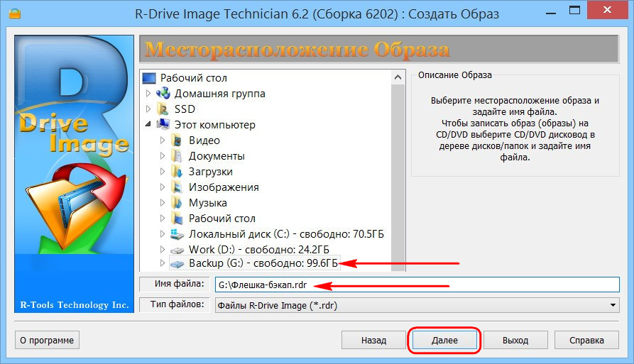Click the Далее button
The height and width of the screenshot is (364, 634).
[444, 340]
